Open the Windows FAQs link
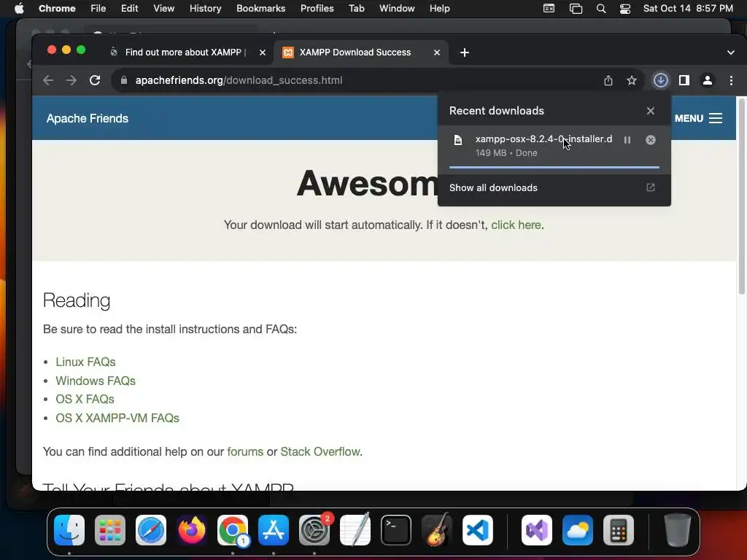747x560 pixels. coord(96,381)
